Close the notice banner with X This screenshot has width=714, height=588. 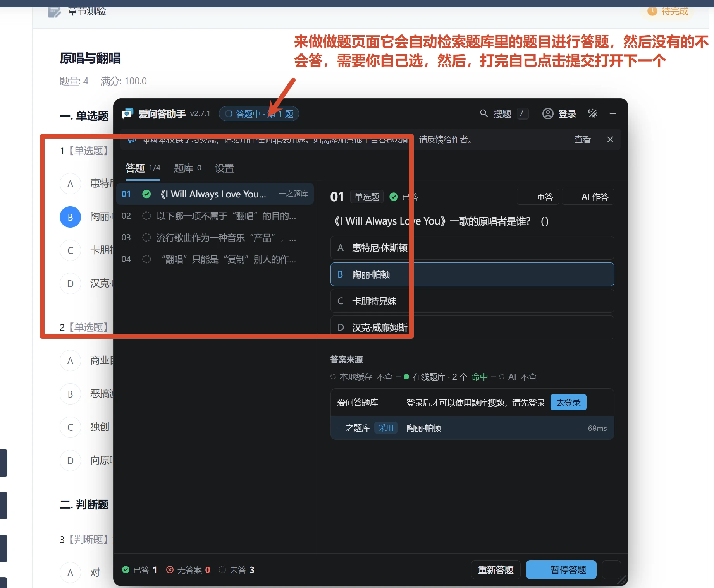[x=610, y=139]
